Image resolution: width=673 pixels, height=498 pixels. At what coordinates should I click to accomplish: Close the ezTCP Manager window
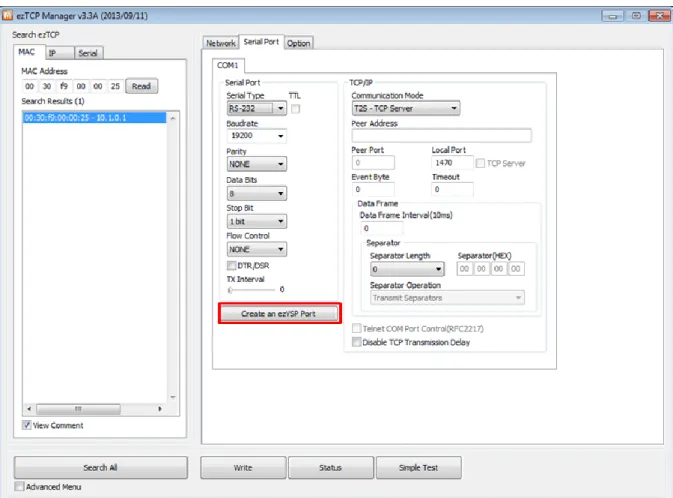click(x=659, y=16)
